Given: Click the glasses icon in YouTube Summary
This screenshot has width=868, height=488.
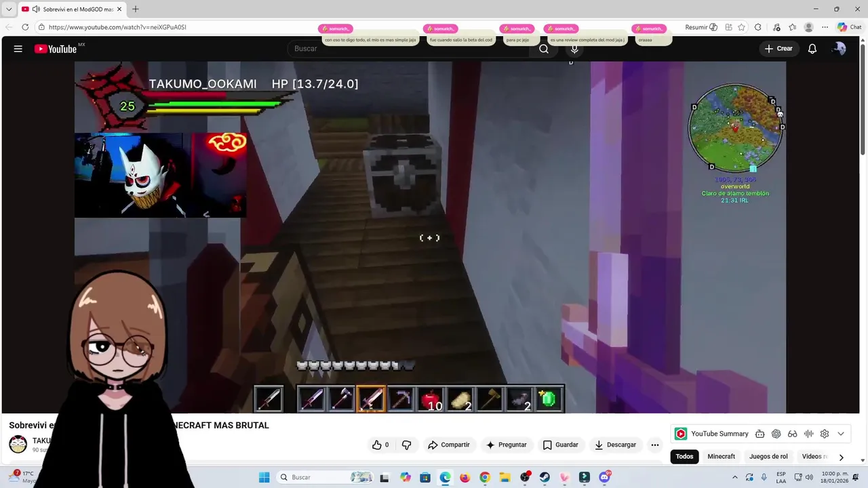Looking at the screenshot, I should 792,434.
